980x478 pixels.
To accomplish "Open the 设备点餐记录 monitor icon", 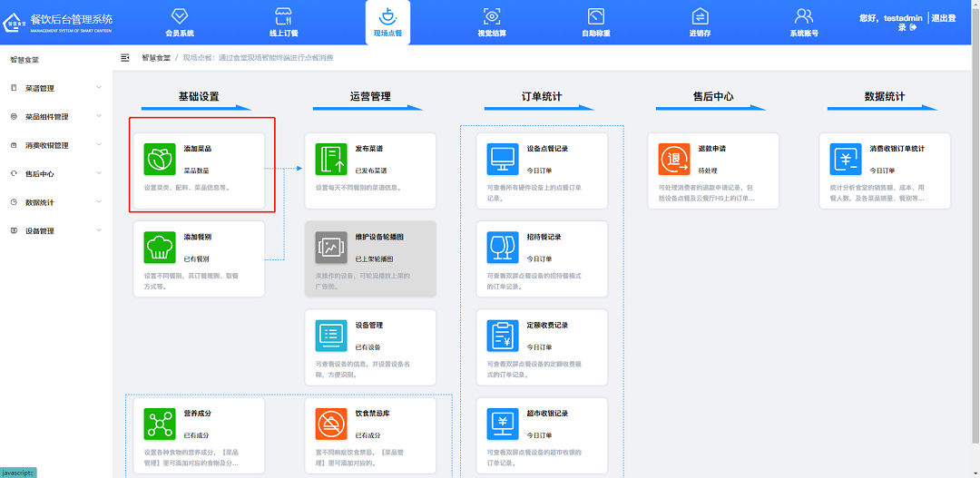I will (x=503, y=159).
